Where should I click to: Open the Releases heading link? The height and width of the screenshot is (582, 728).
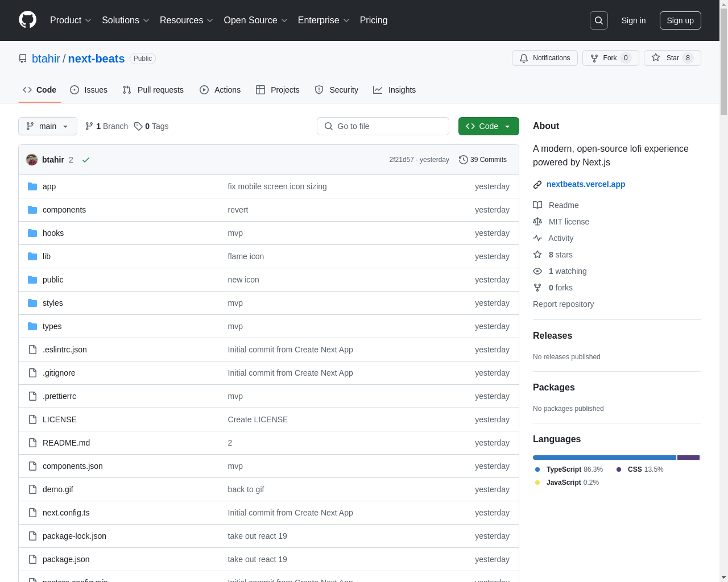click(x=552, y=336)
